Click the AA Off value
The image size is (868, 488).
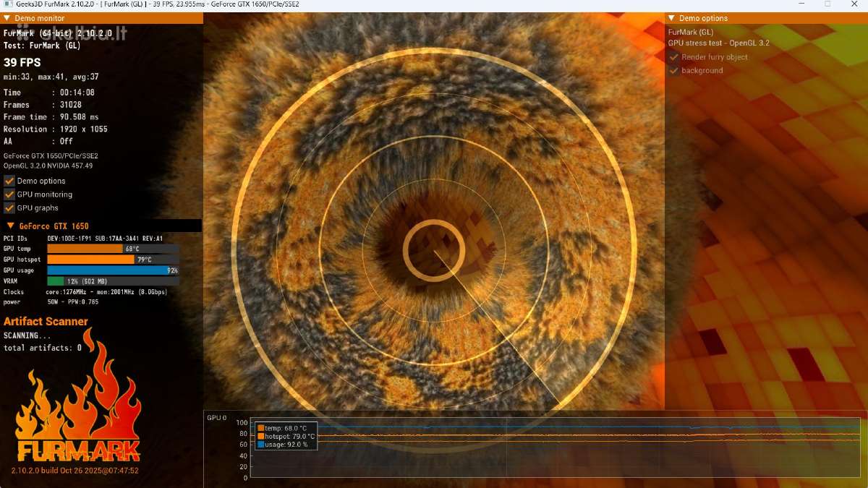pos(66,142)
